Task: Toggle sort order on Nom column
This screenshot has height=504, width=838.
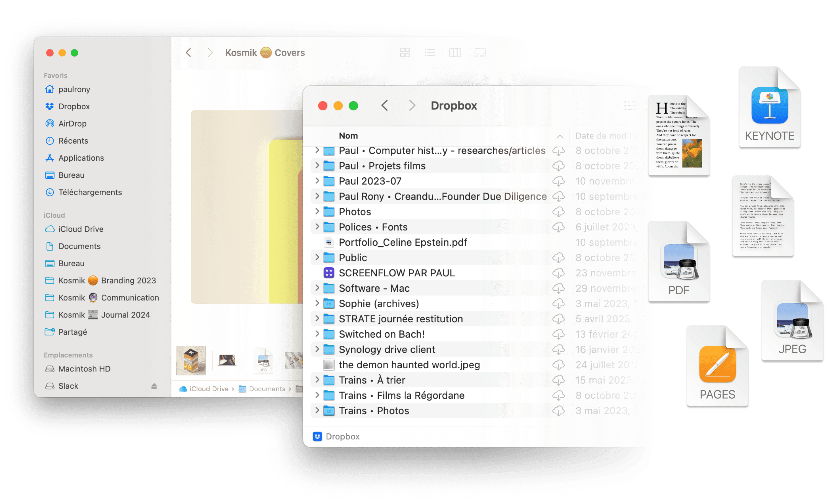Action: (x=348, y=136)
